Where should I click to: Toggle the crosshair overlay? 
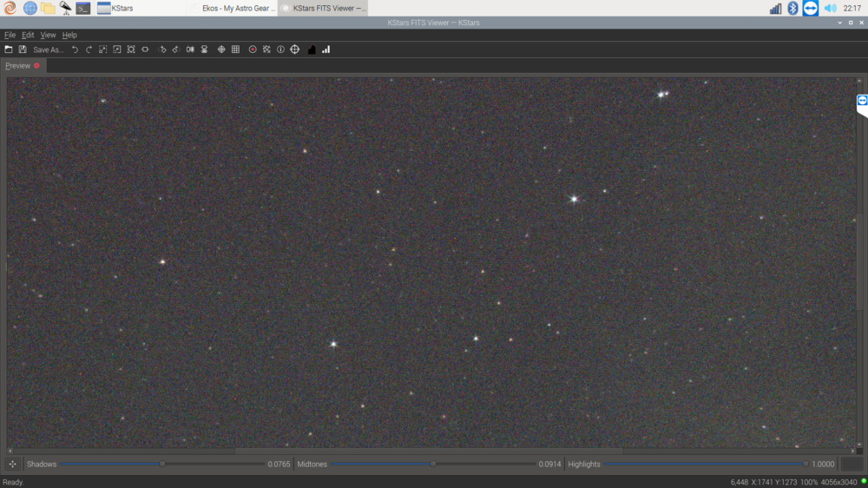tap(221, 49)
